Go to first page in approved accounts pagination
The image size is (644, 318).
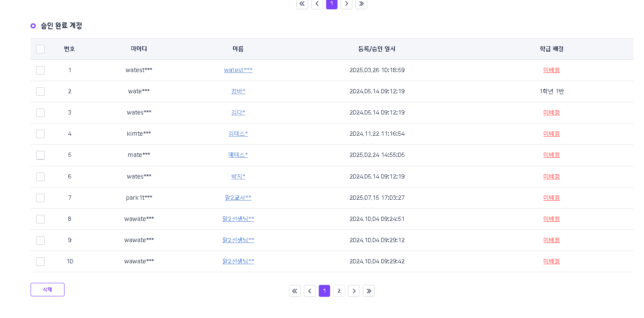click(295, 291)
